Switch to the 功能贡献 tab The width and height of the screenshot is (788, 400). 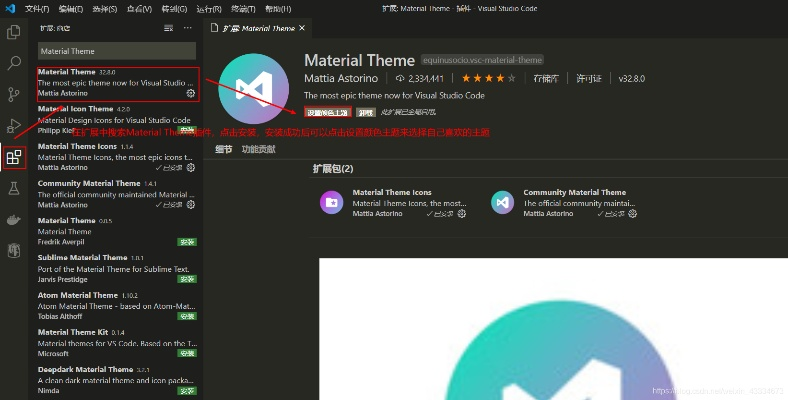pos(258,149)
